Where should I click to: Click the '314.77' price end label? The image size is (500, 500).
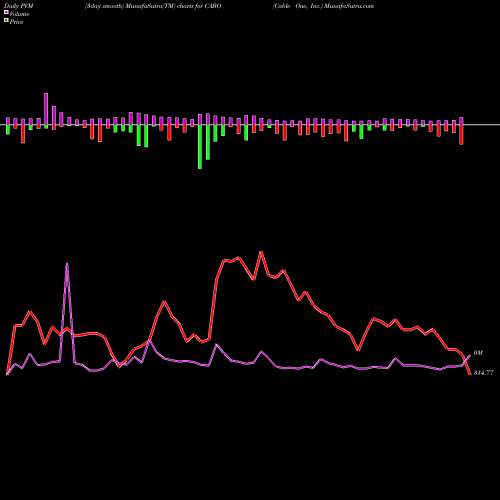(x=483, y=373)
